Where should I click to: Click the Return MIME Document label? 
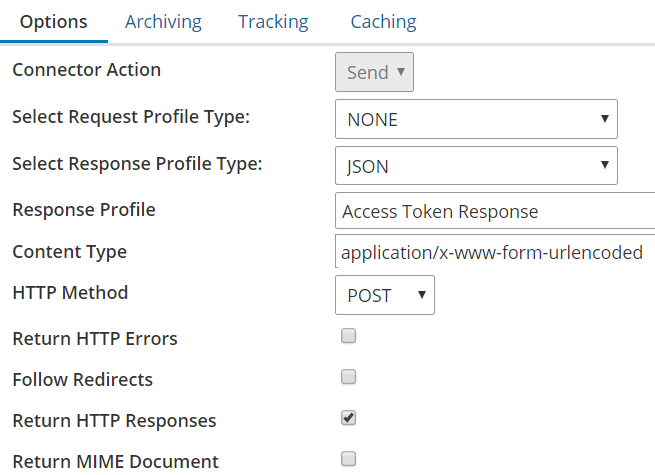[x=115, y=462]
